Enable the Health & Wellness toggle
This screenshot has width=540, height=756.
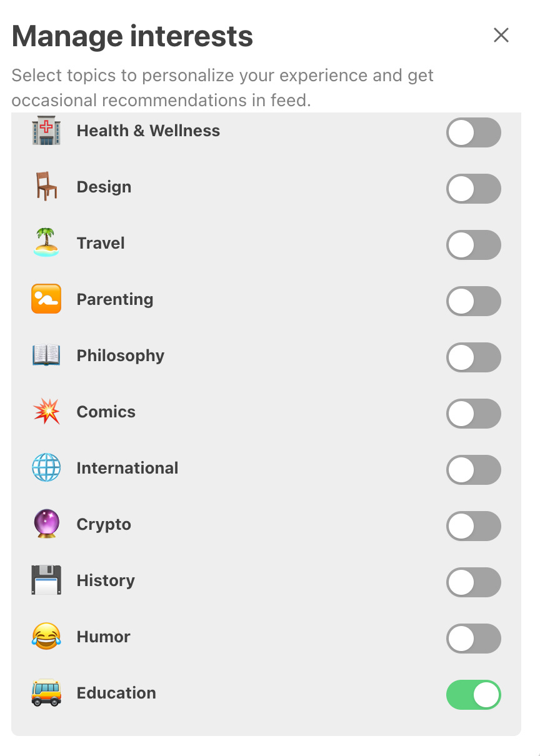click(474, 132)
